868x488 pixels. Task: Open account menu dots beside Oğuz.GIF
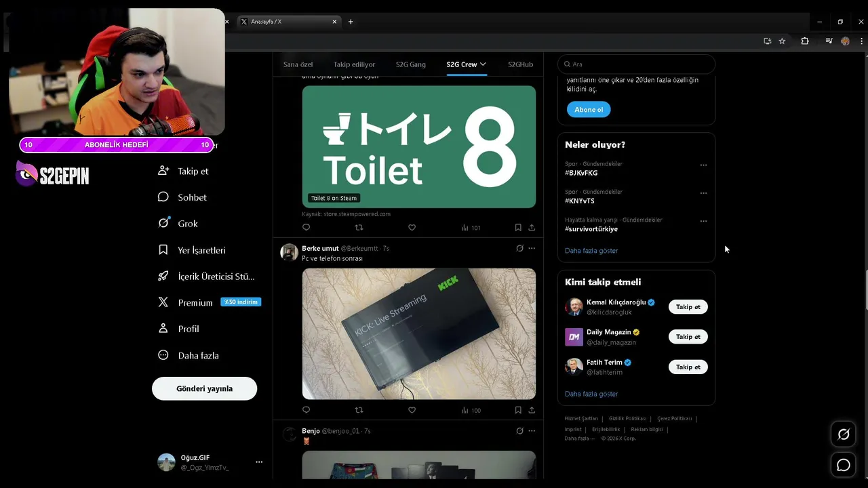[258, 462]
